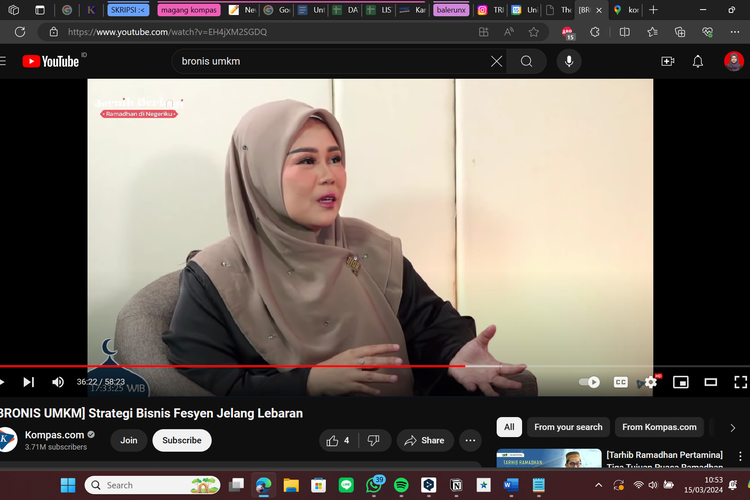Open the Windows Start menu
This screenshot has height=500, width=750.
tap(68, 485)
